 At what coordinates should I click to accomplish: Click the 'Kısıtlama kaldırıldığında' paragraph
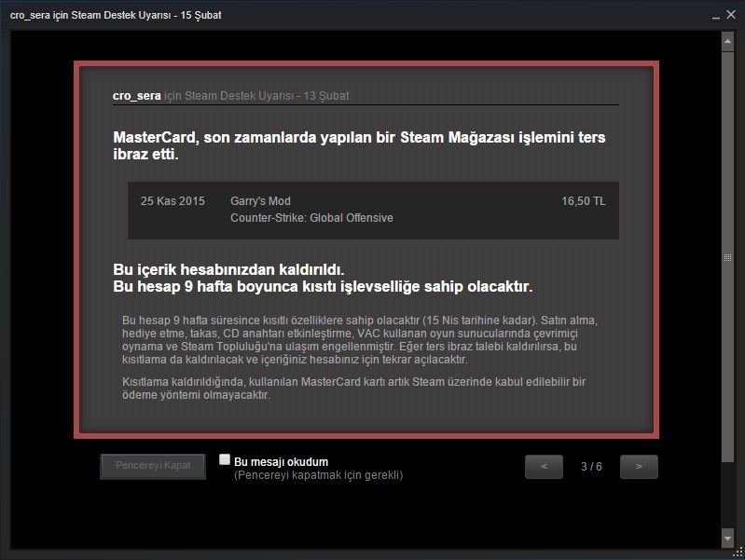(x=354, y=388)
